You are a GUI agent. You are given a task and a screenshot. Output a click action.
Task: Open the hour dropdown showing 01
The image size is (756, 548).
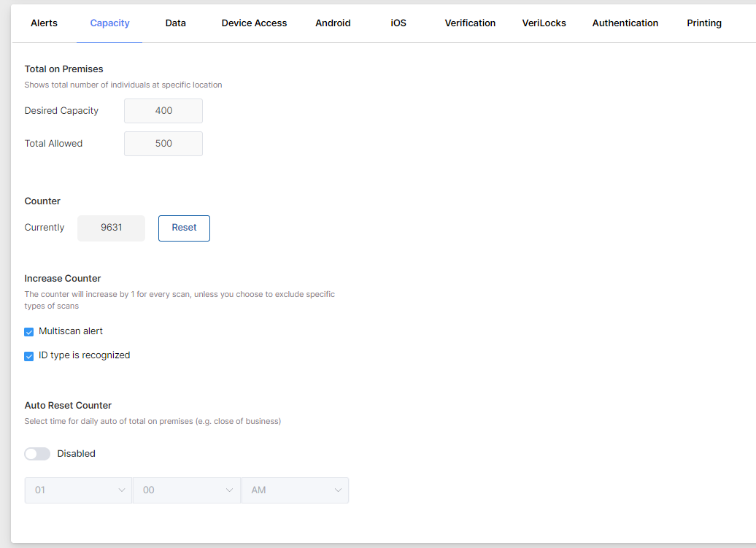[78, 490]
